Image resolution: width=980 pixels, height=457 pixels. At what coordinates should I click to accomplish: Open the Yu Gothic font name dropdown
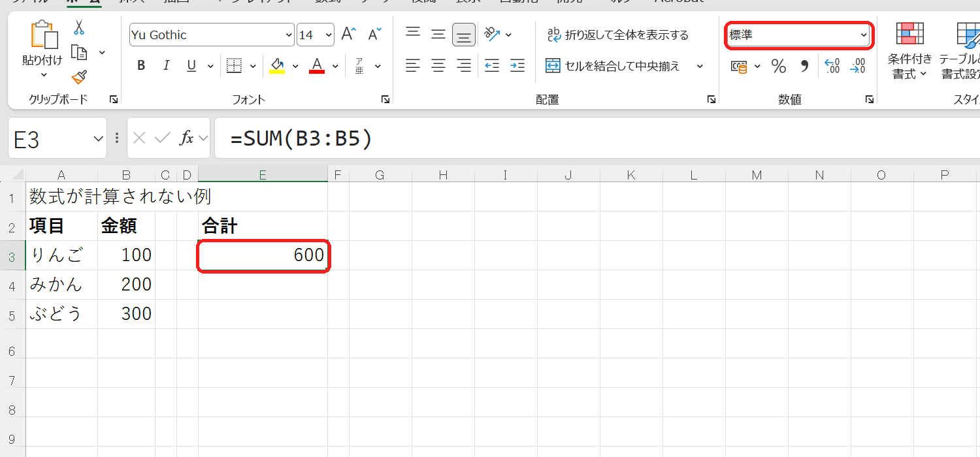point(289,35)
